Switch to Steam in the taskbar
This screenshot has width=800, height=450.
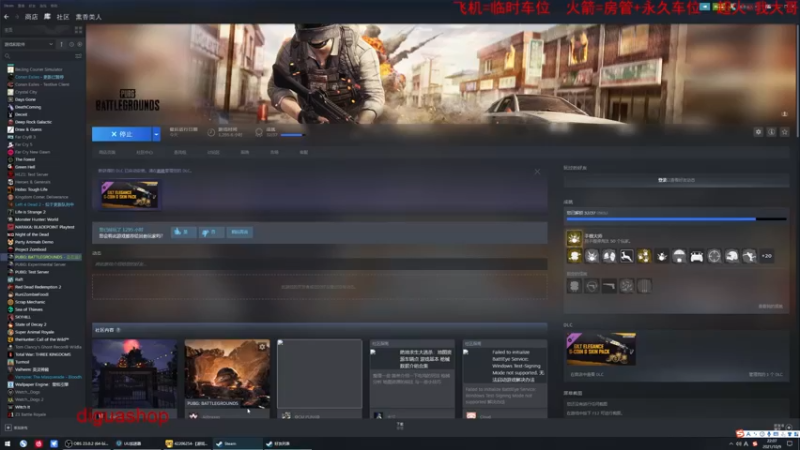[x=237, y=444]
